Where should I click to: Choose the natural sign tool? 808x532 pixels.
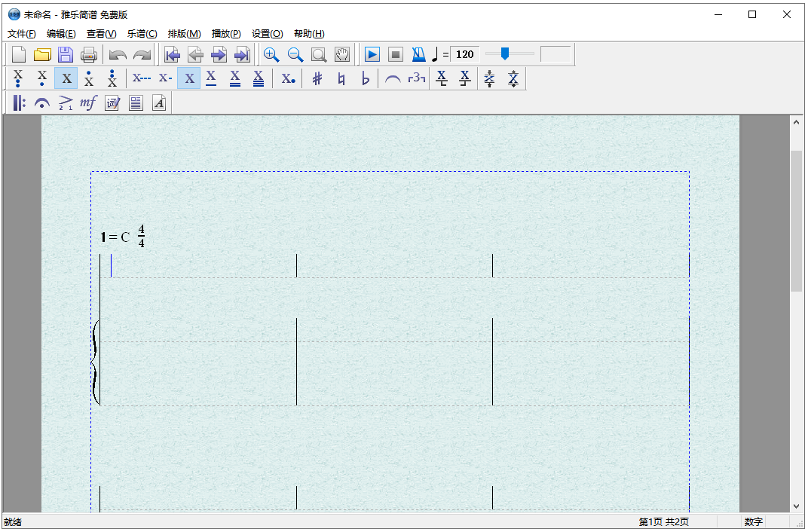point(341,78)
